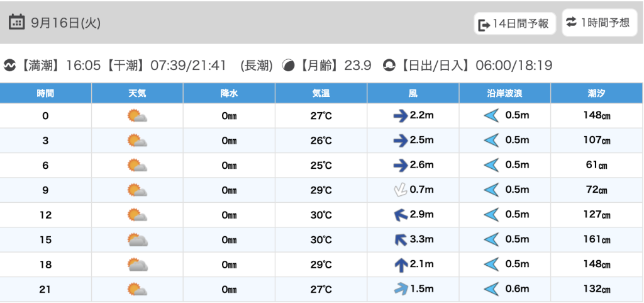Click the white wind arrow showing 0.7m
This screenshot has width=644, height=303.
[x=400, y=190]
